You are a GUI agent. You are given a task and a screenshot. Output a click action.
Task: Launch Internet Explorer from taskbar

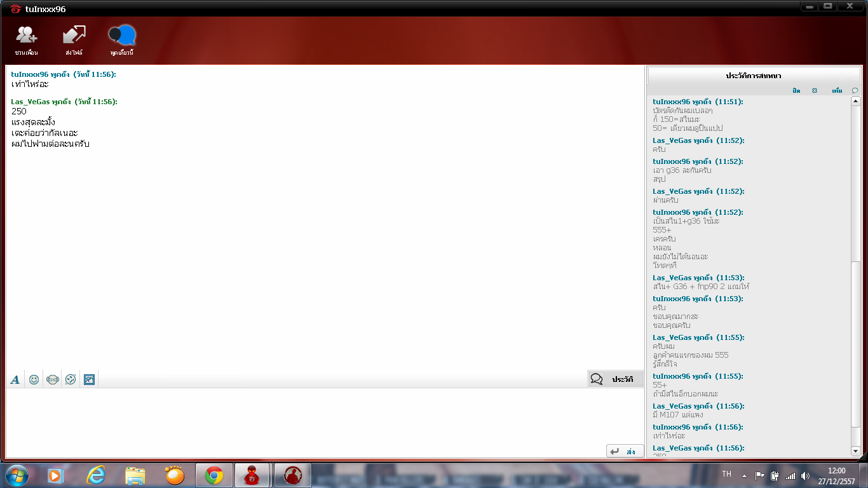point(96,475)
